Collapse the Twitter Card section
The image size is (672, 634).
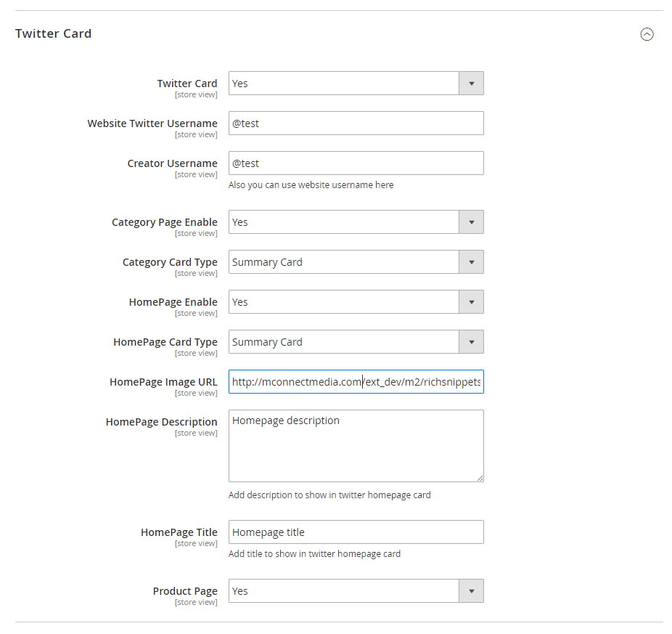tap(647, 34)
